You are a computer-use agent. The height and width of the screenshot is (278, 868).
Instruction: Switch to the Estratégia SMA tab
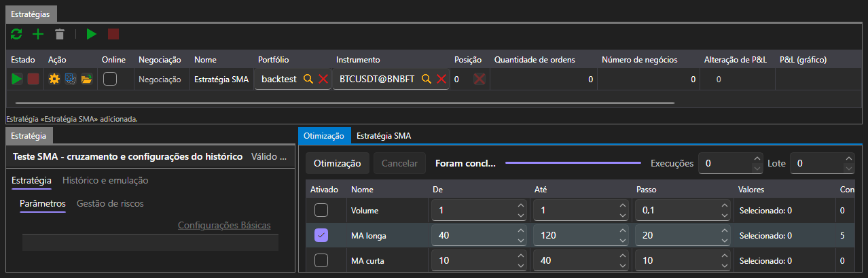coord(384,135)
